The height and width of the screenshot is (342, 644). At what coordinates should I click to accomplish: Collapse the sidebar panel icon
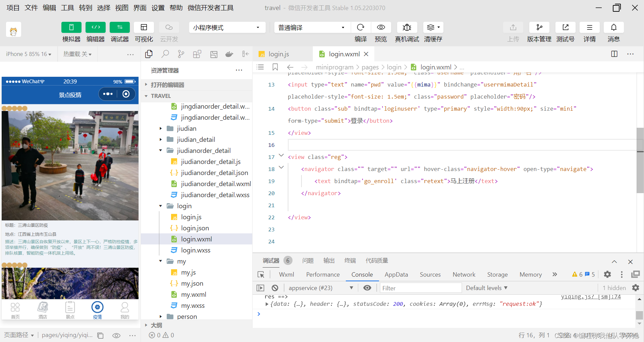[246, 54]
